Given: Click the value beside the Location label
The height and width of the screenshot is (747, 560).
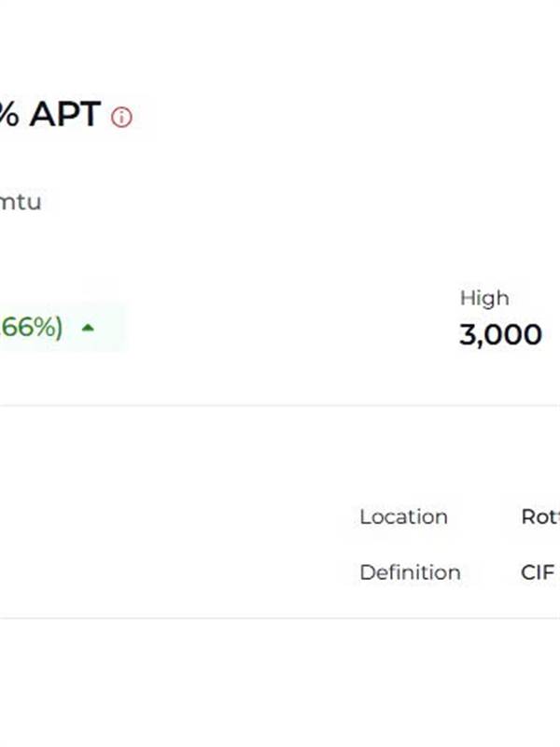Looking at the screenshot, I should [540, 516].
